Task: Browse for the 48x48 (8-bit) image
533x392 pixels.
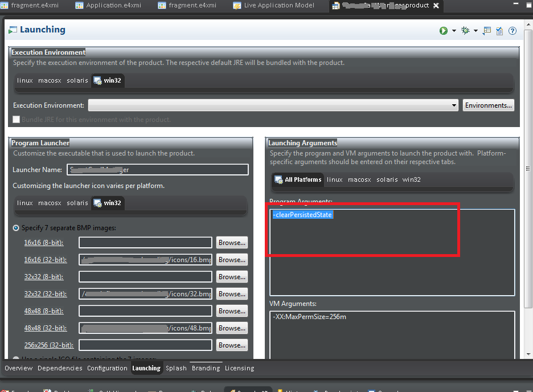Action: pyautogui.click(x=232, y=311)
